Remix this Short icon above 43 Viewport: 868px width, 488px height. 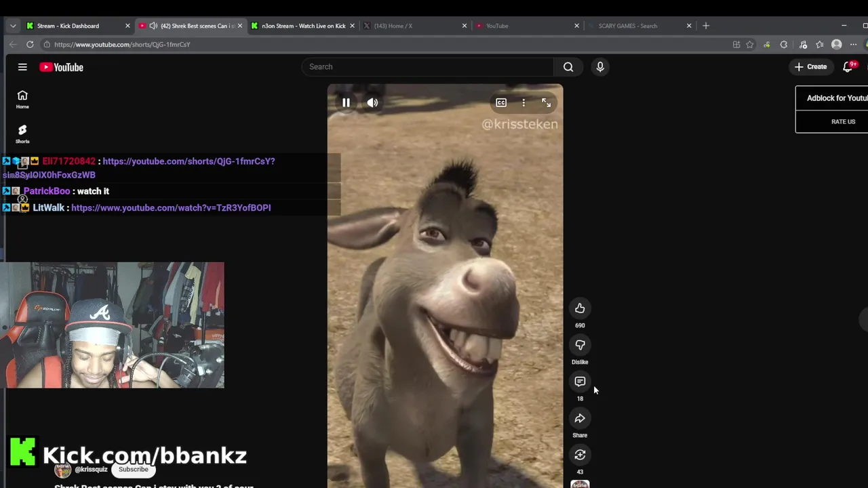[x=580, y=455]
